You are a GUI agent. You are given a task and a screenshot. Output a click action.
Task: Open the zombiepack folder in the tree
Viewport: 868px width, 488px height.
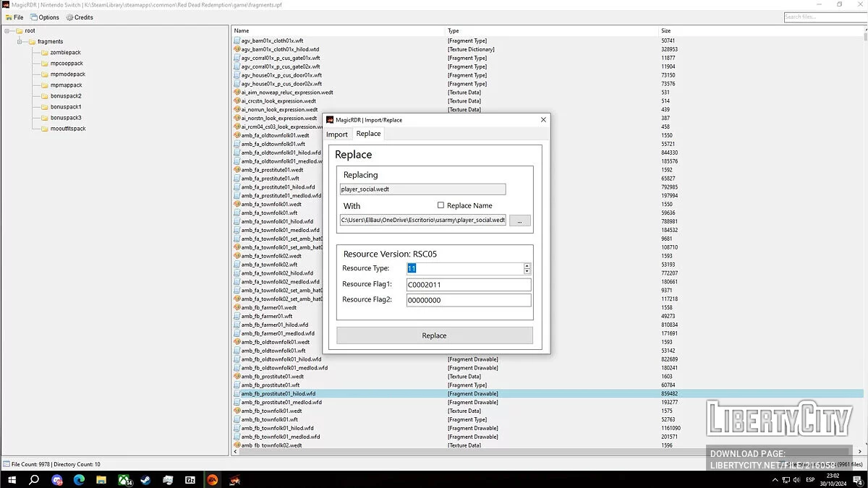coord(65,53)
